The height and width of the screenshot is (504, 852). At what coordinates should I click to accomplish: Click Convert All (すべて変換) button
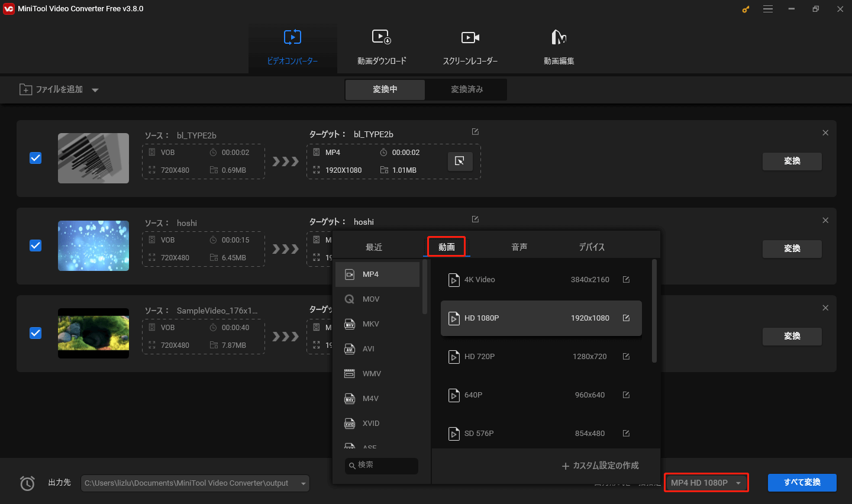click(802, 483)
